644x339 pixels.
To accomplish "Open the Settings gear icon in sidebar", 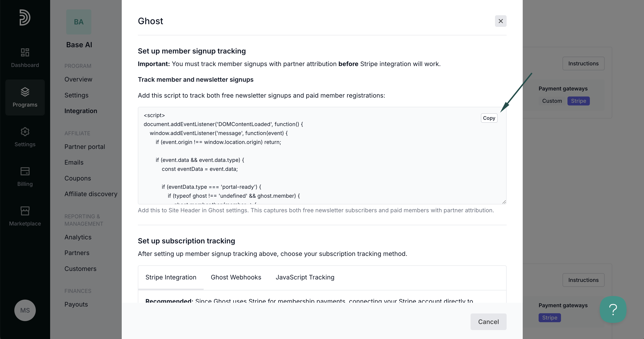I will pos(25,132).
